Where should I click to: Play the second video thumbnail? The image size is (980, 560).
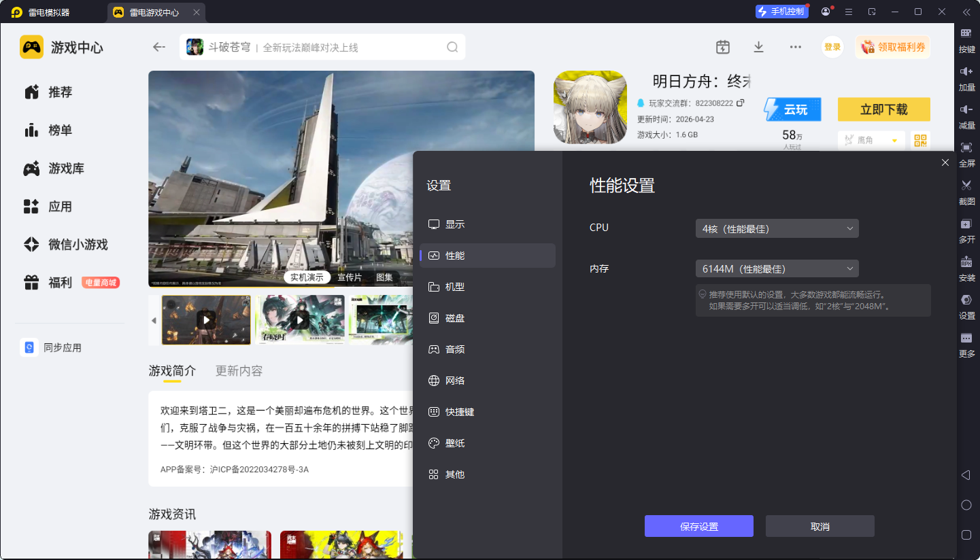300,319
